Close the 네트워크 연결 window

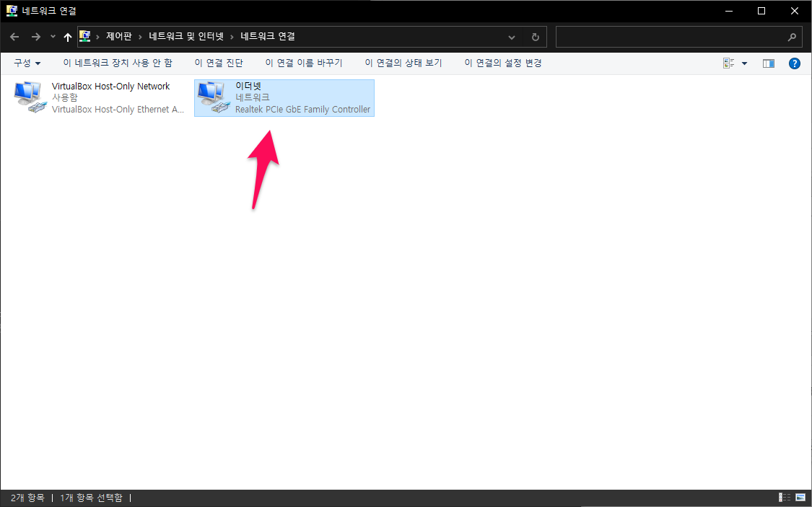click(795, 11)
